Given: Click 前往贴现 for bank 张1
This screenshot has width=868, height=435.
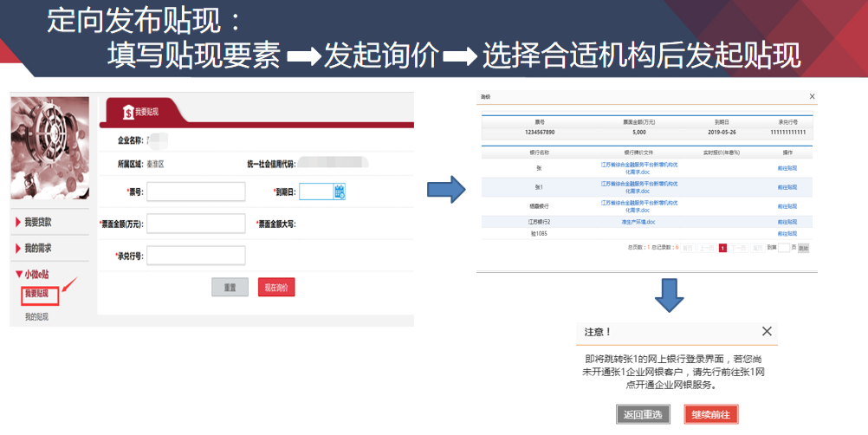Looking at the screenshot, I should click(x=787, y=187).
